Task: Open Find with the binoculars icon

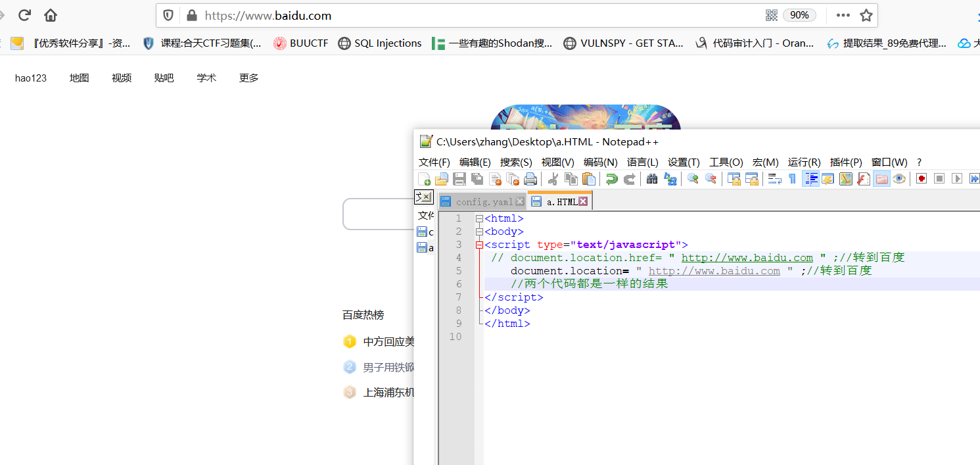Action: click(652, 179)
